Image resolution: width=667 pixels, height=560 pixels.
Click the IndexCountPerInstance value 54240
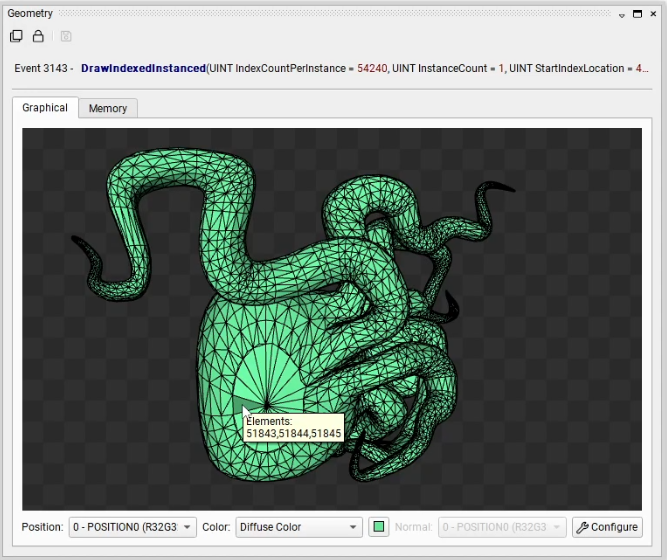tap(372, 68)
